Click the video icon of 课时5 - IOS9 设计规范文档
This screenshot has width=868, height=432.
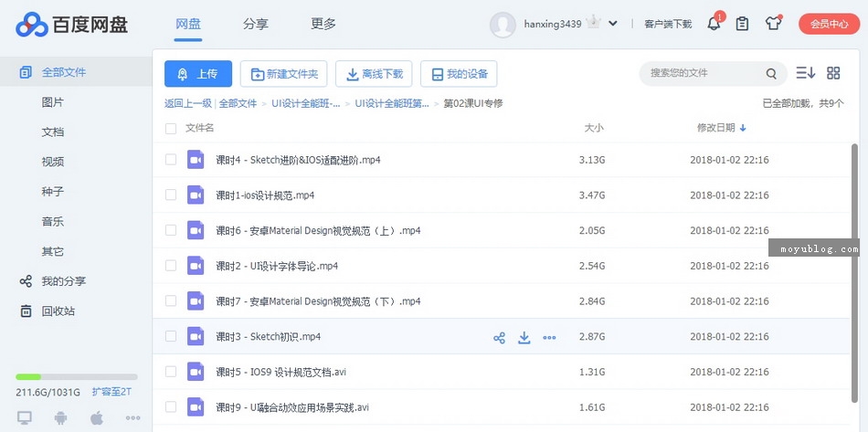196,372
